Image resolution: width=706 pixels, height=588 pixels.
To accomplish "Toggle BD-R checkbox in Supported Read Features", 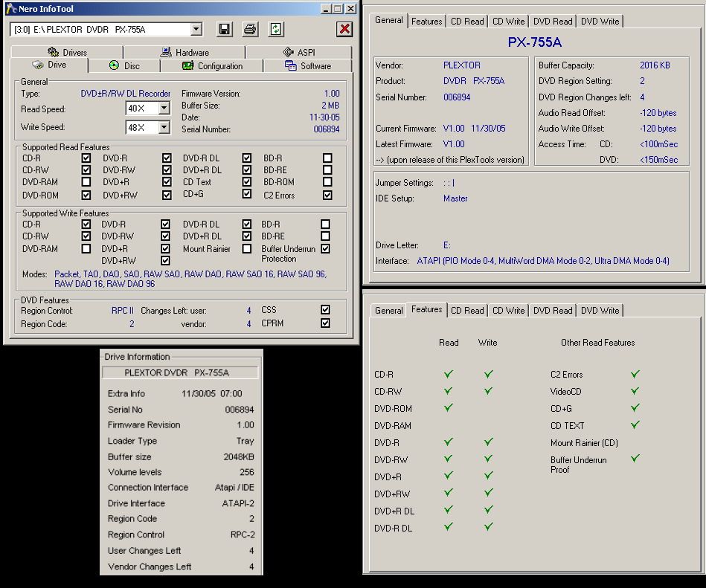I will click(327, 158).
